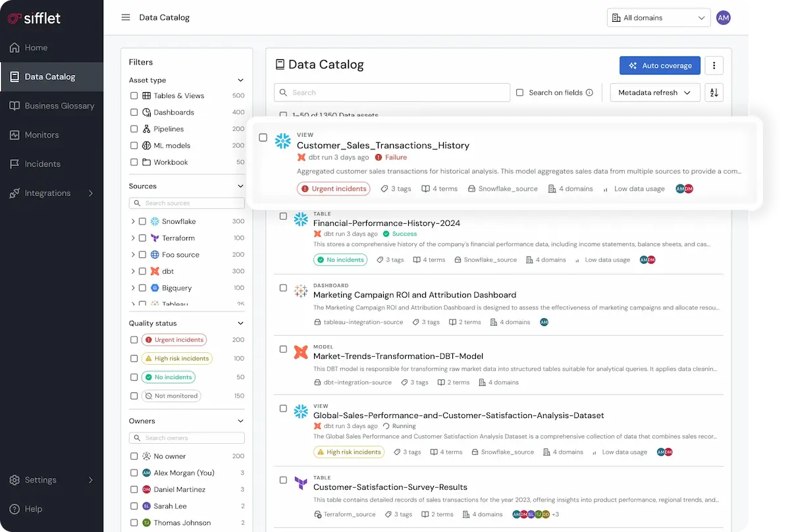The height and width of the screenshot is (532, 790).
Task: Check the Urgent incidents quality filter
Action: click(134, 340)
